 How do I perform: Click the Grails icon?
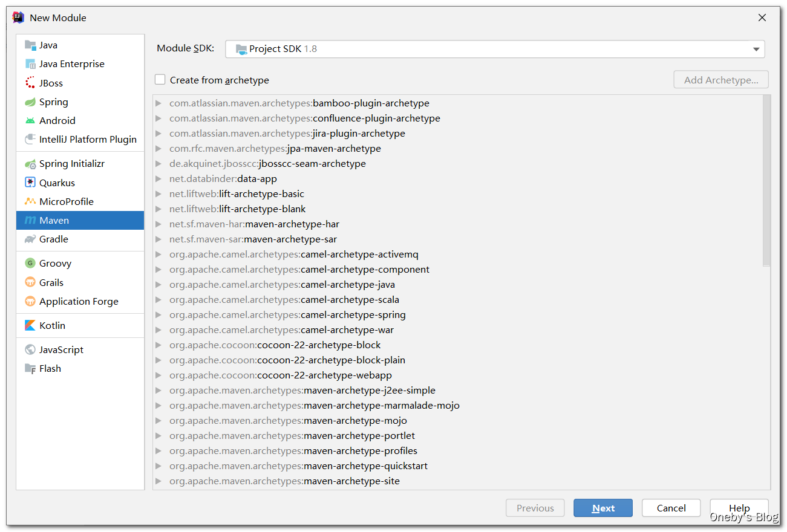[30, 282]
